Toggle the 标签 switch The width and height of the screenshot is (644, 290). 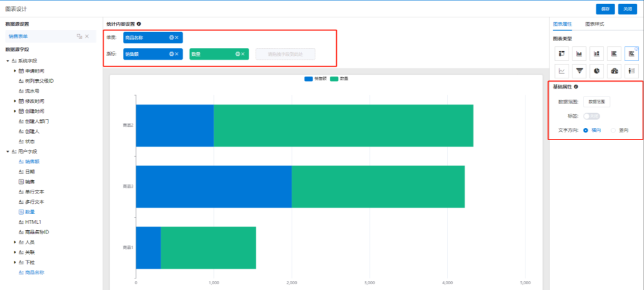click(x=591, y=116)
